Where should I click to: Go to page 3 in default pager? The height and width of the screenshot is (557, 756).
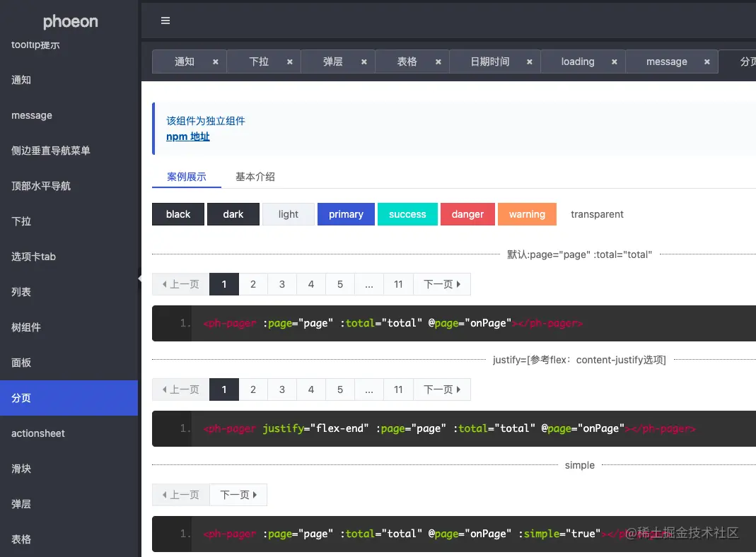pos(282,284)
